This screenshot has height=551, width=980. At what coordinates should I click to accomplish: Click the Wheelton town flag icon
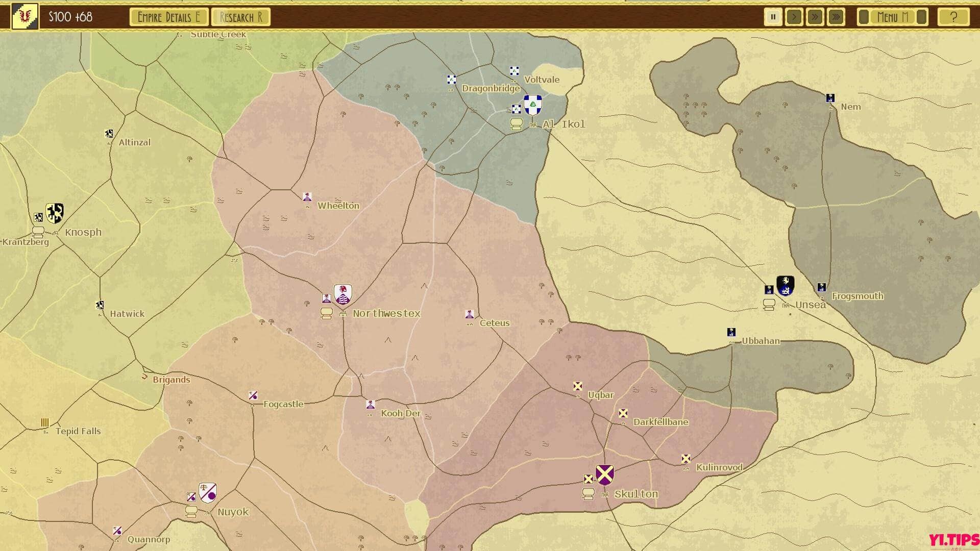coord(307,196)
